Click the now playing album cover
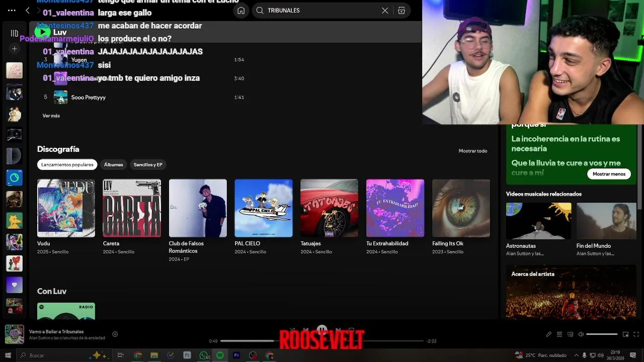This screenshot has width=644, height=362. click(x=14, y=334)
